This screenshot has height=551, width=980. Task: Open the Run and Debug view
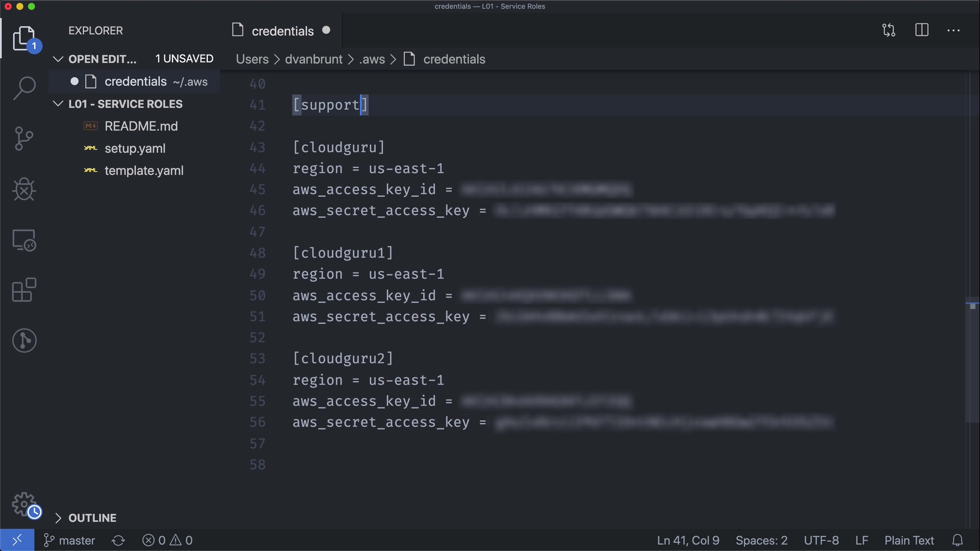(x=24, y=189)
